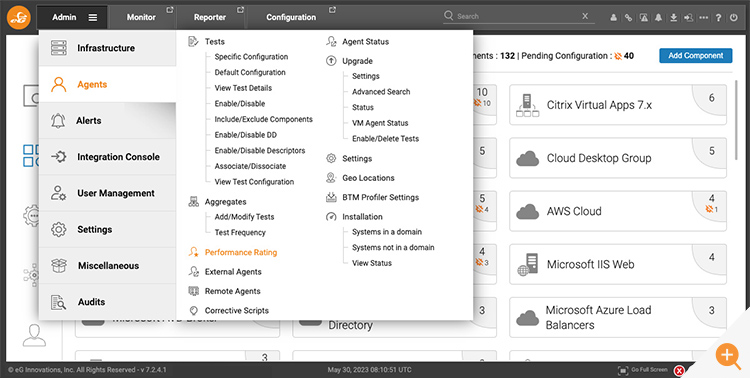Viewport: 750px width, 378px height.
Task: Click the chain link icon in header
Action: point(629,18)
